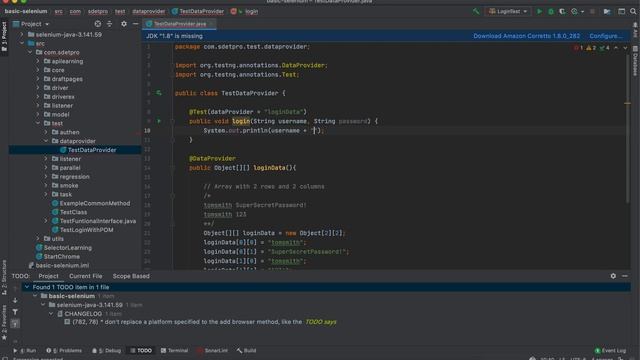Hide the Project tool window
The height and width of the screenshot is (360, 640).
tap(136, 24)
